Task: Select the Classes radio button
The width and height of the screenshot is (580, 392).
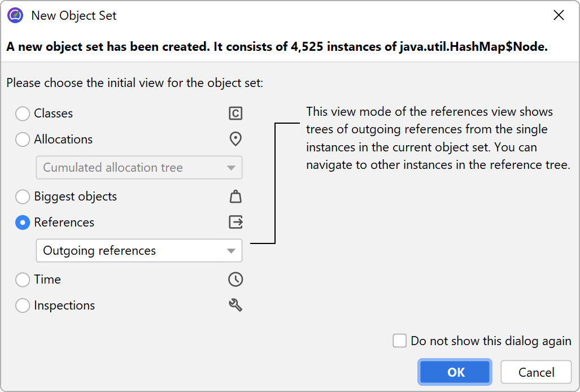Action: point(23,114)
